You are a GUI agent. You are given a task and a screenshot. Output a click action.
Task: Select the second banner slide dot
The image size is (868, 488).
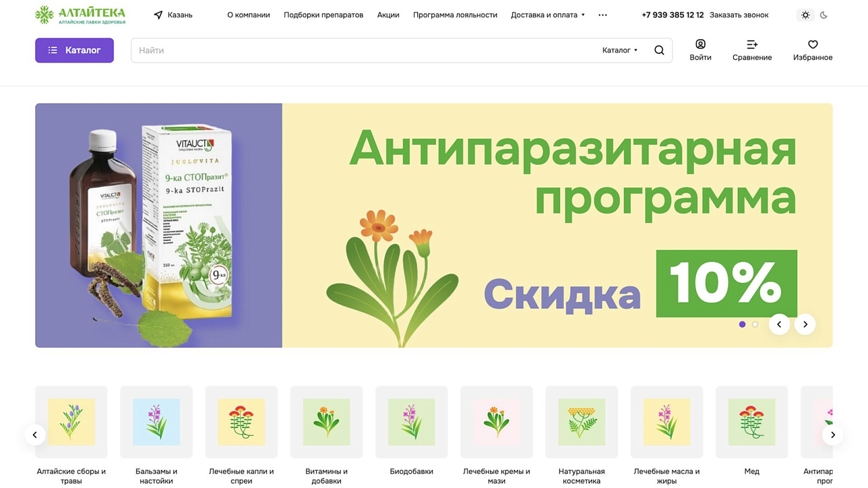pos(755,324)
